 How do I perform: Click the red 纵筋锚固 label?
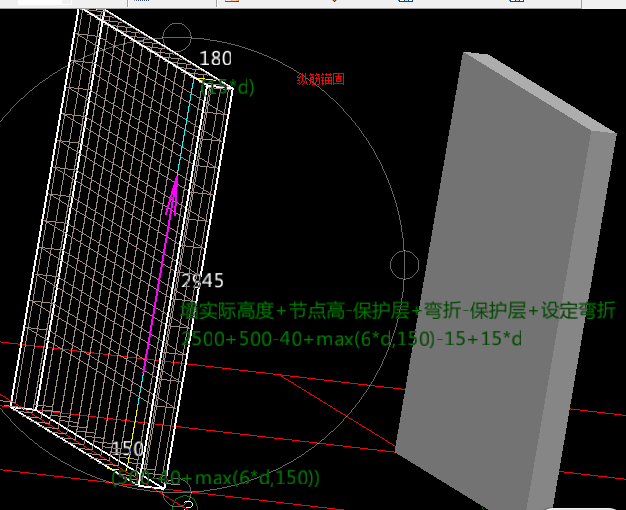321,79
